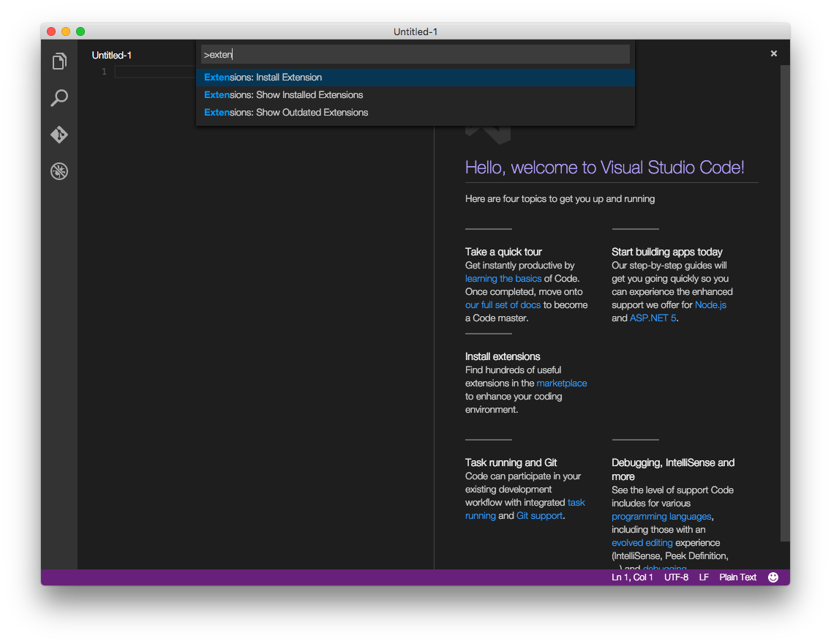Close the welcome page with X
Viewport: 831px width, 644px height.
[774, 53]
